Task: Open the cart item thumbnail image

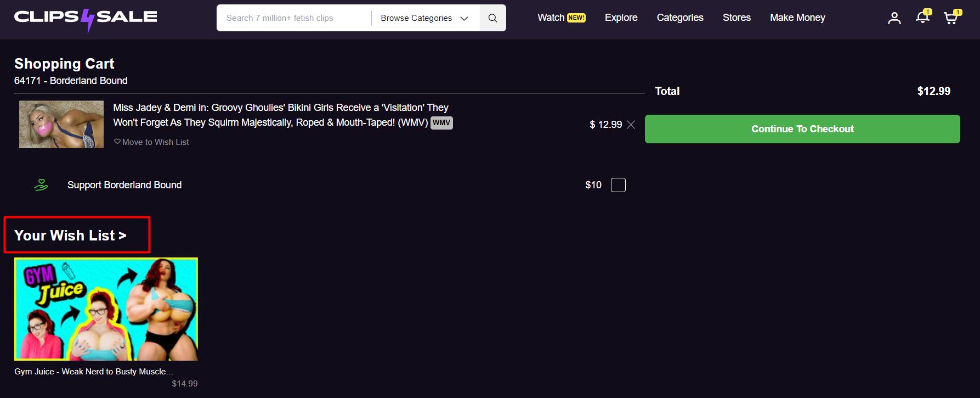Action: pos(61,124)
